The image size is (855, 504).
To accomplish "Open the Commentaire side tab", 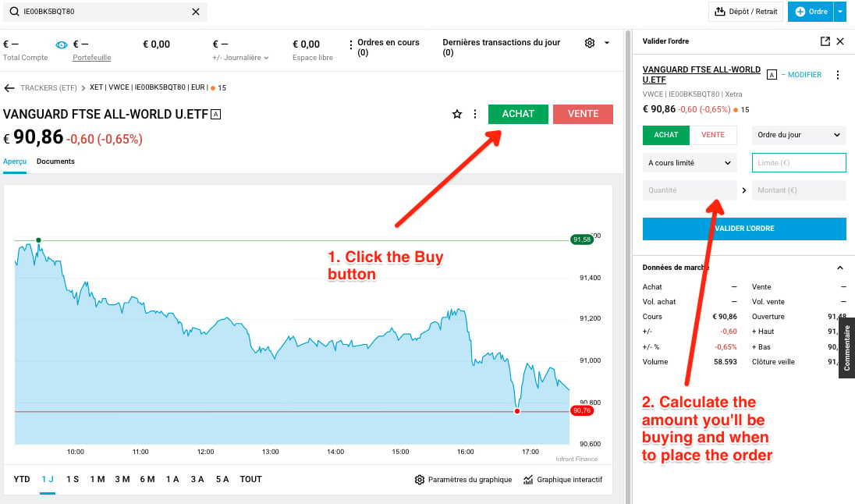I will point(847,348).
